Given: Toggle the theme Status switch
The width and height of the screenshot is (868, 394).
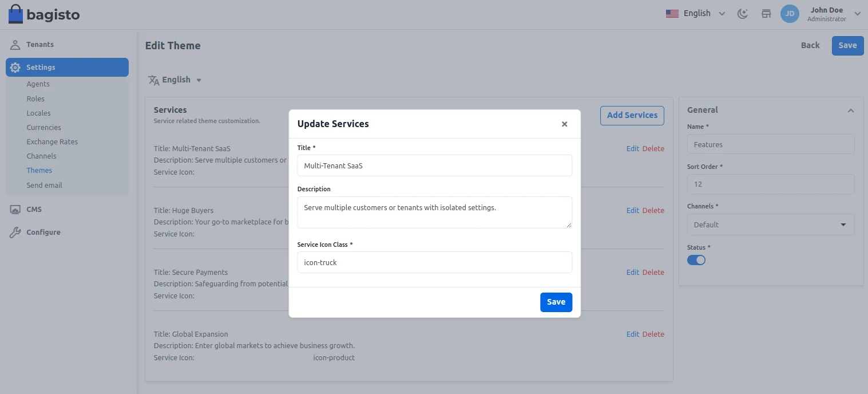Looking at the screenshot, I should (696, 260).
